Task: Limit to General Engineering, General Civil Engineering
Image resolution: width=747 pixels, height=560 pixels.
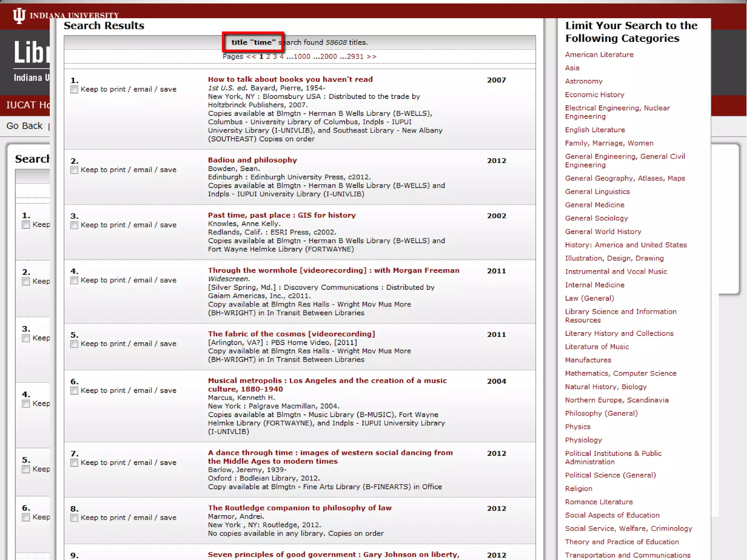Action: coord(625,161)
